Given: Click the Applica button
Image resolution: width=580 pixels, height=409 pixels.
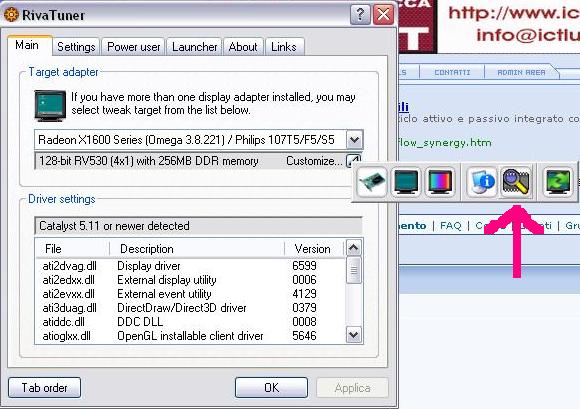Looking at the screenshot, I should click(x=353, y=388).
